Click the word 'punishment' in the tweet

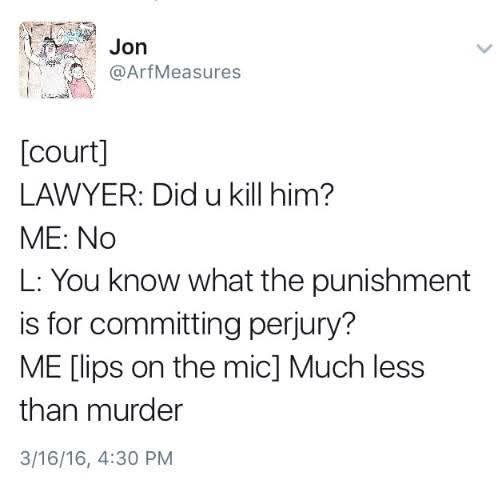391,282
